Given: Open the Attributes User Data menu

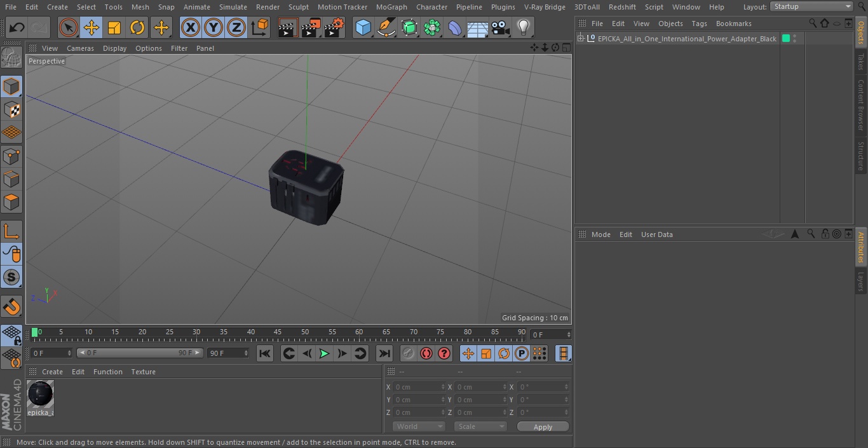Looking at the screenshot, I should 656,234.
